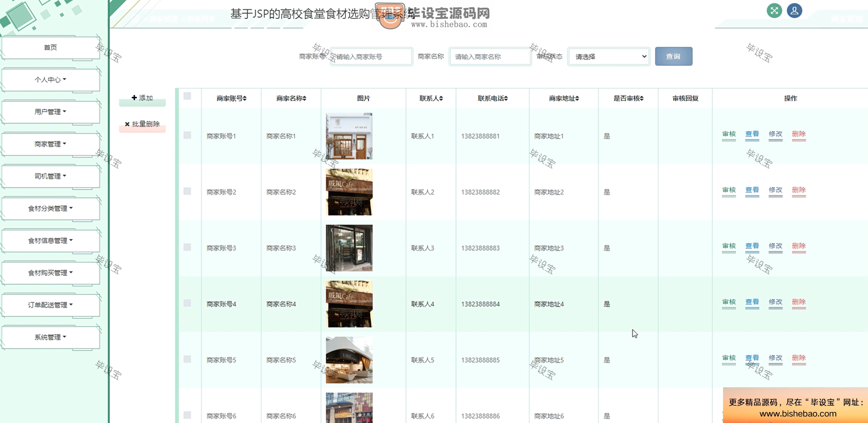The image size is (868, 423).
Task: Open the storefront image of 商家名称3
Action: [x=349, y=248]
